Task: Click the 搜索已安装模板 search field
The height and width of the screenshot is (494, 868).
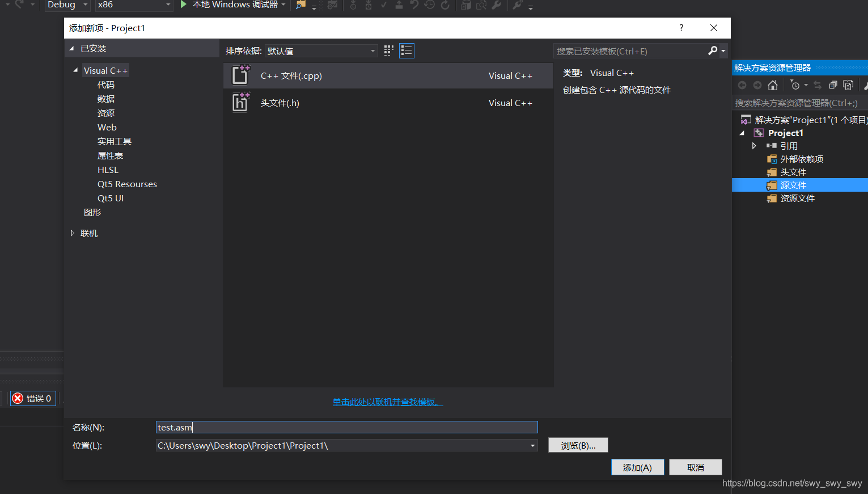Action: point(630,51)
